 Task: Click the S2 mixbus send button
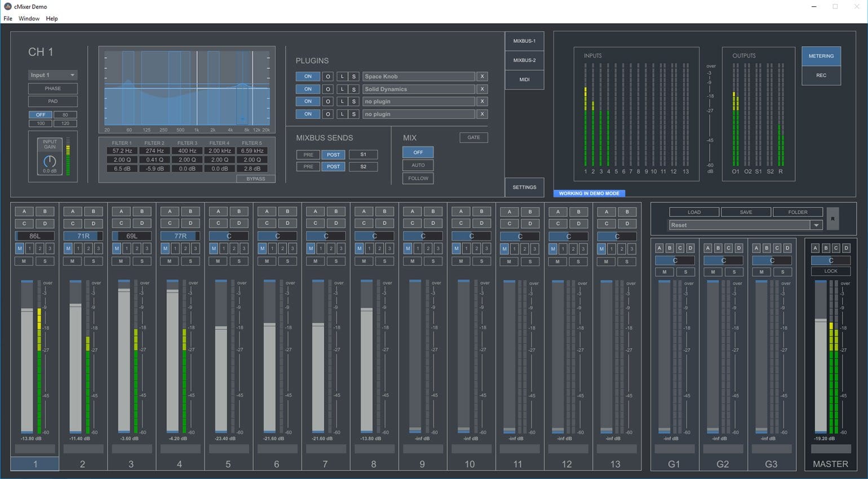point(363,167)
